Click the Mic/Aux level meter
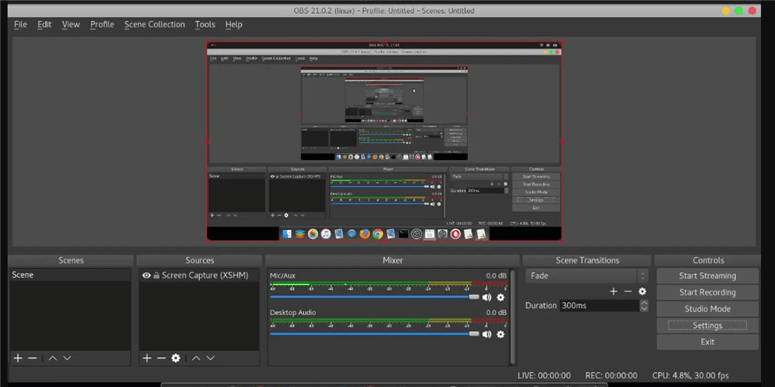 click(x=388, y=285)
